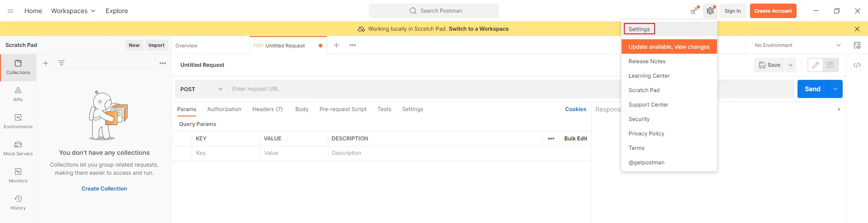Click the query params column options ellipsis

coord(551,139)
